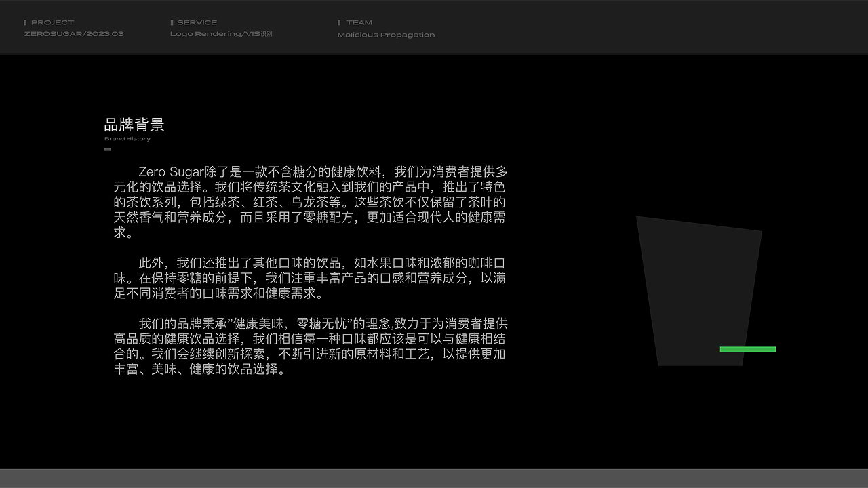The height and width of the screenshot is (488, 868).
Task: Click the Logo Rendering/VIS识别 text
Action: [221, 34]
